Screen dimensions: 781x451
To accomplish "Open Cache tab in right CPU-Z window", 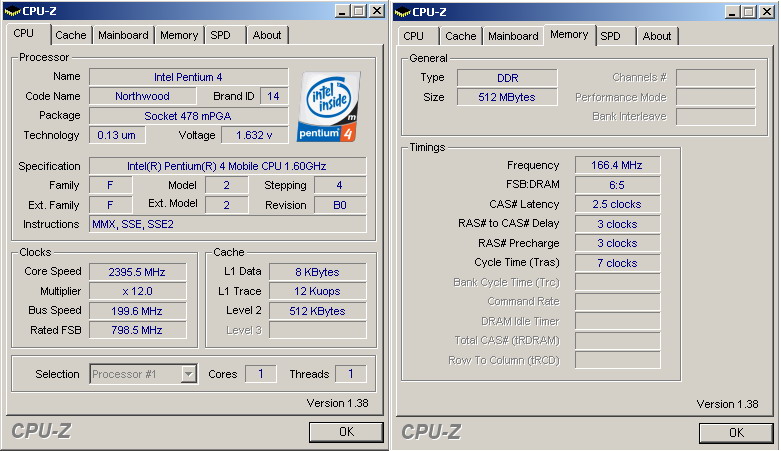I will tap(461, 36).
